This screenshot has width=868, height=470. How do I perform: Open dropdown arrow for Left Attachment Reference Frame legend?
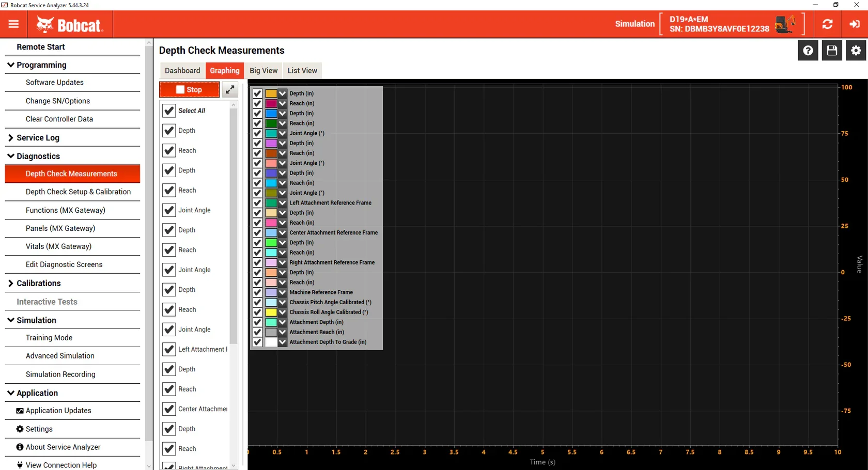[x=282, y=203]
